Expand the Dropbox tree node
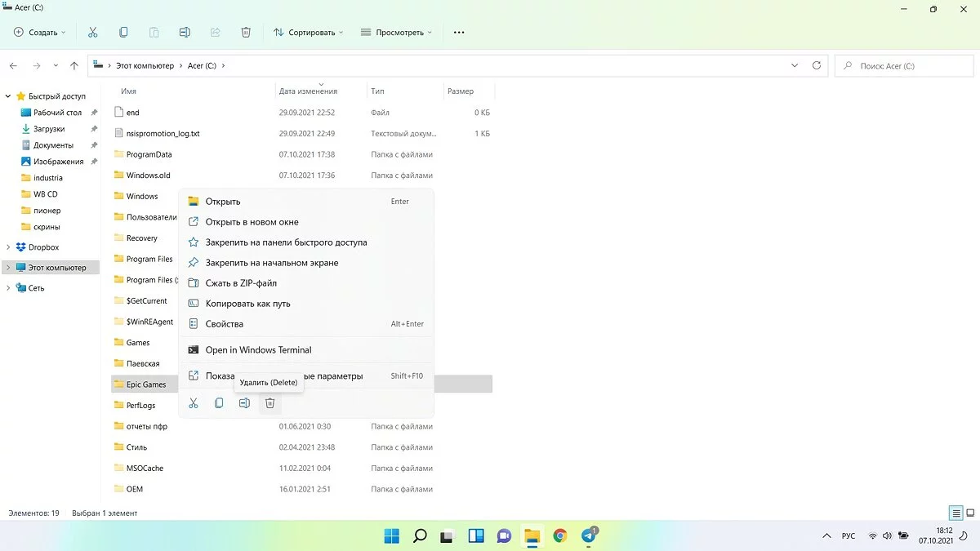 coord(8,247)
